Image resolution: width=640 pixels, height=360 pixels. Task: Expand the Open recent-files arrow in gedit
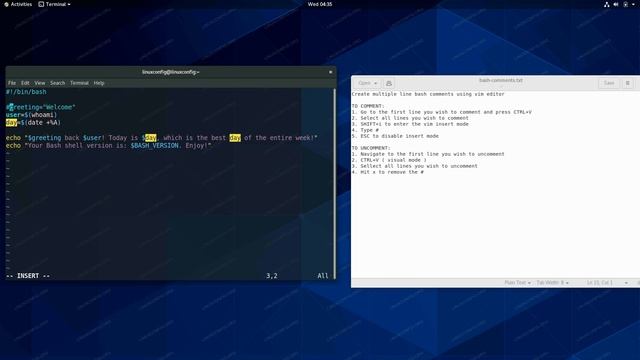point(376,83)
